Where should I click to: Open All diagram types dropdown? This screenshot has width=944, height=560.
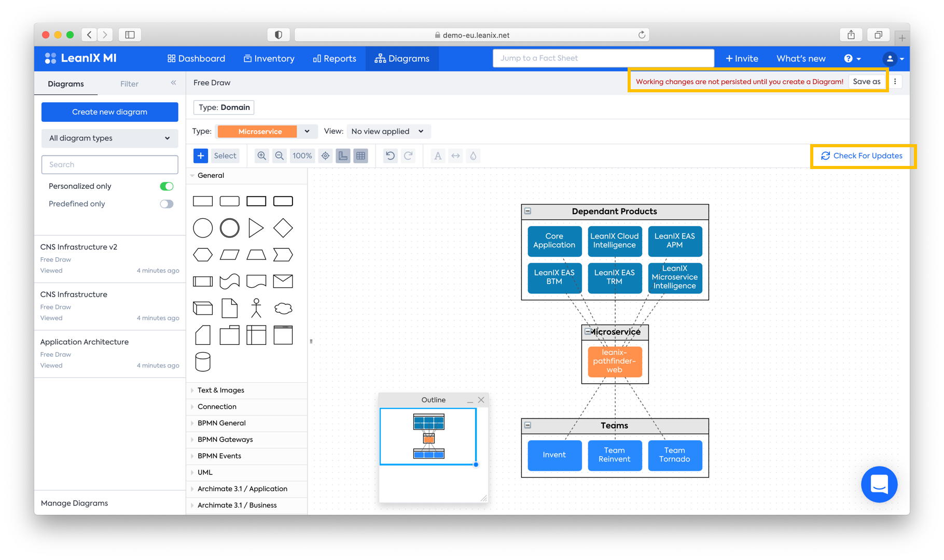[x=109, y=138]
